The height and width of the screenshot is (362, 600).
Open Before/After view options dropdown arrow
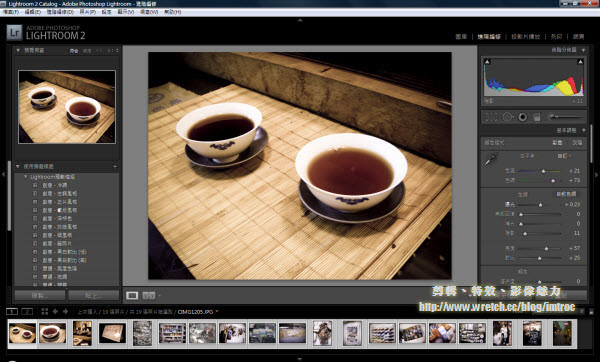[x=159, y=295]
